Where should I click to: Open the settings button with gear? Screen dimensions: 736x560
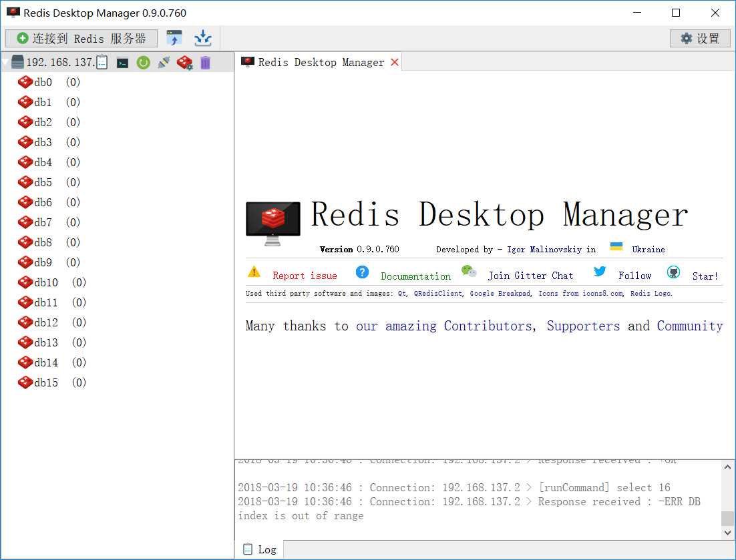pyautogui.click(x=700, y=39)
